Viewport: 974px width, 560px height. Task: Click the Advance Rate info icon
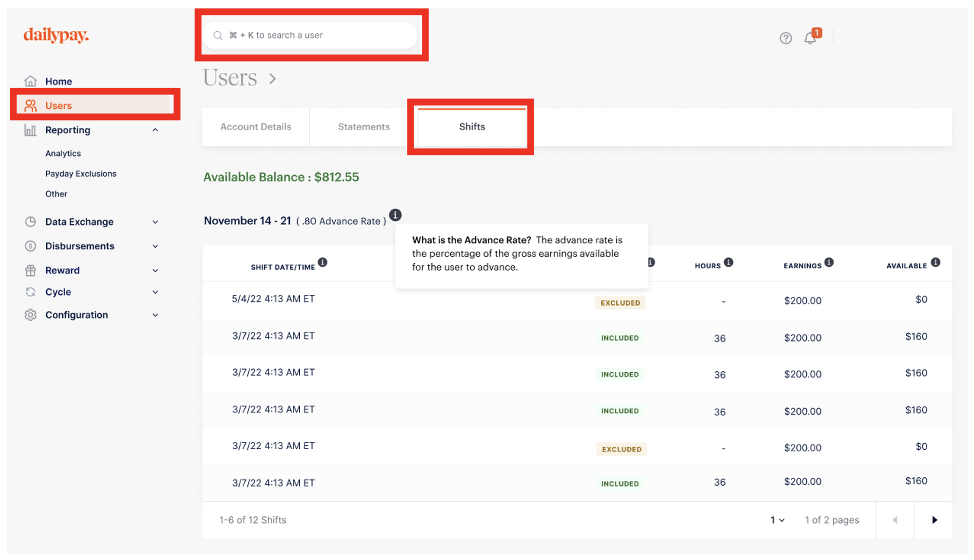pos(395,215)
